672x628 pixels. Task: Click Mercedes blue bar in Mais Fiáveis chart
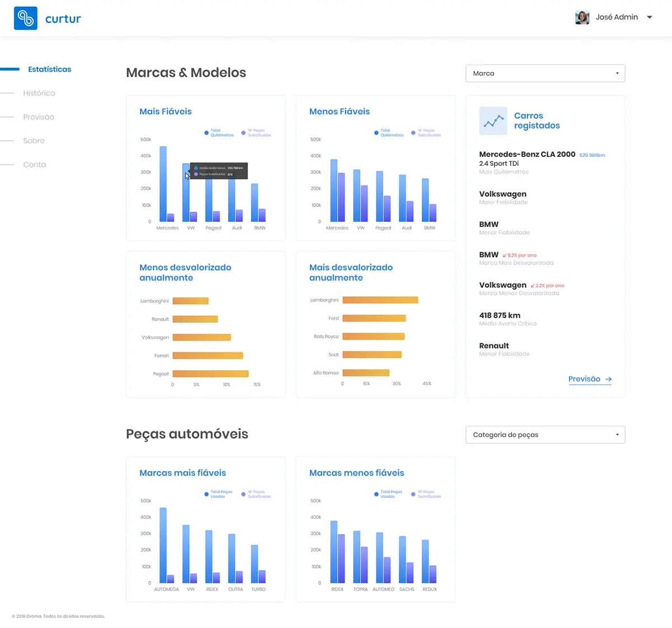pos(163,184)
